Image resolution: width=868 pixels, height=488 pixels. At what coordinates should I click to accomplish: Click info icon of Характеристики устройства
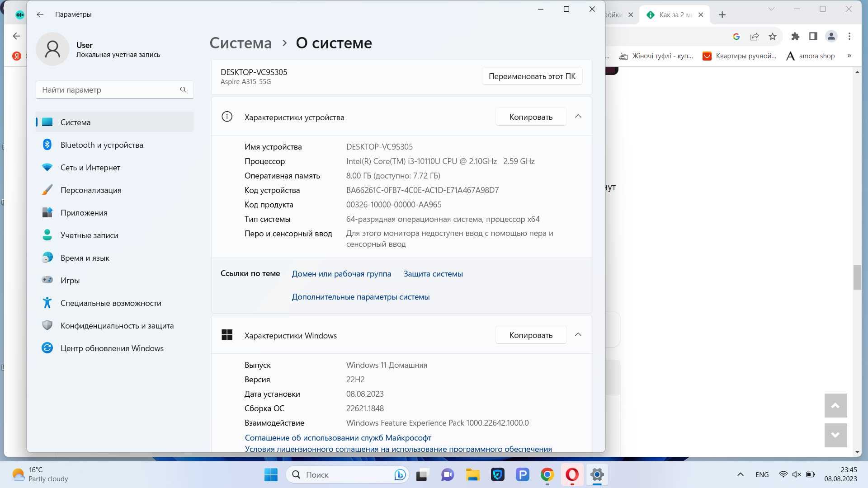[227, 117]
